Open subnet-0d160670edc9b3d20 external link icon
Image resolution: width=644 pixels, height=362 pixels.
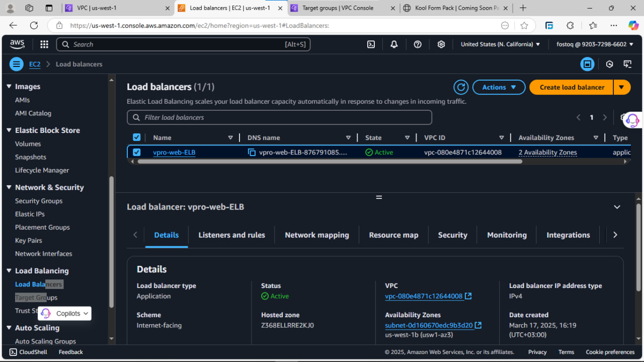click(478, 325)
